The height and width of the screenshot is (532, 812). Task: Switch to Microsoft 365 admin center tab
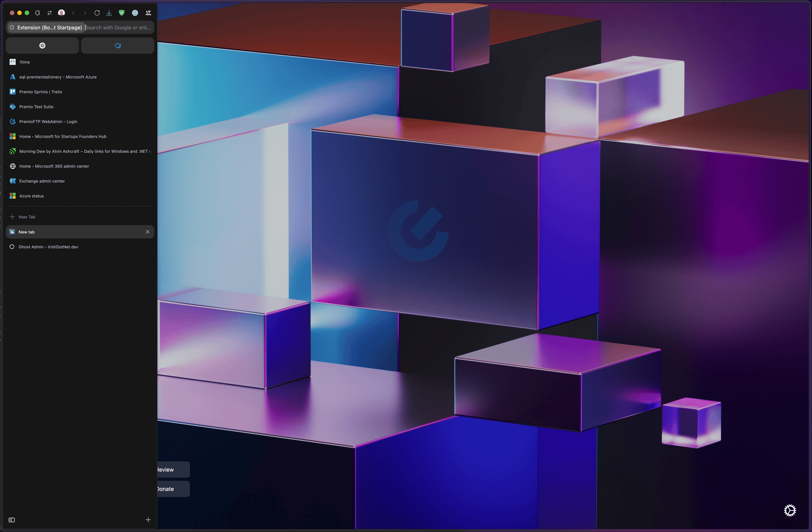[80, 166]
